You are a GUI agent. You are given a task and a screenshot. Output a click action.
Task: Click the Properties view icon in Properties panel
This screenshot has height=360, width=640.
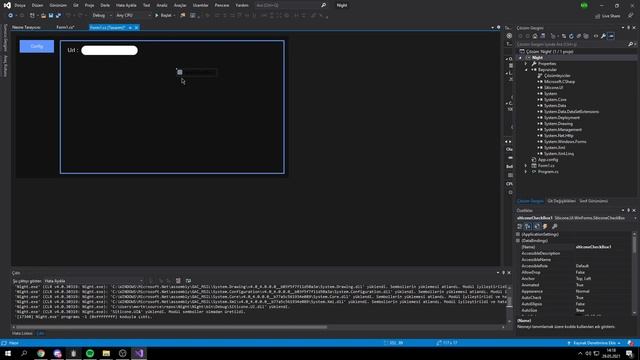(537, 227)
